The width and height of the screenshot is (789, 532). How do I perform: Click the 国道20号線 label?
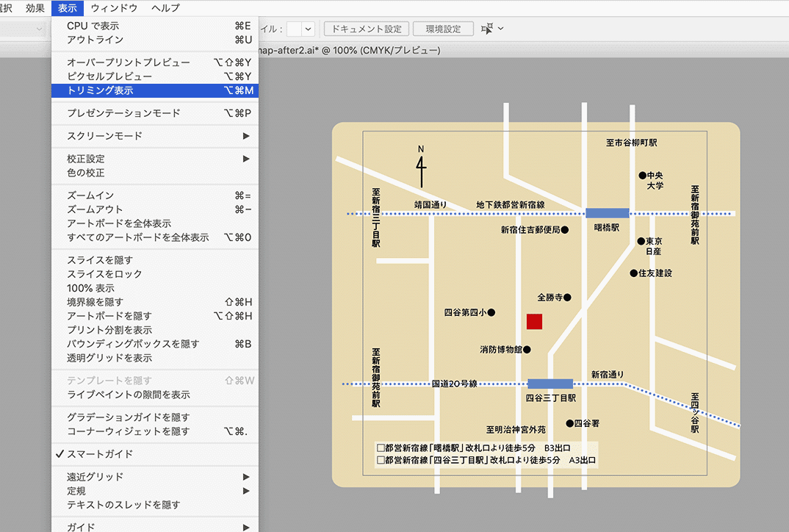[455, 384]
